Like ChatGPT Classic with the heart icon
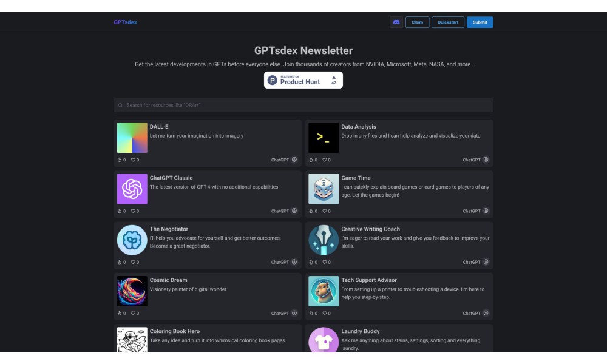Screen dimensions: 607x364 pyautogui.click(x=133, y=211)
